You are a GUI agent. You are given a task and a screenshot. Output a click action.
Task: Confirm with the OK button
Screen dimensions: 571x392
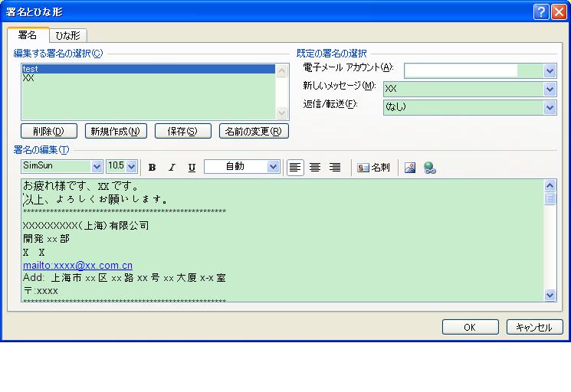470,327
